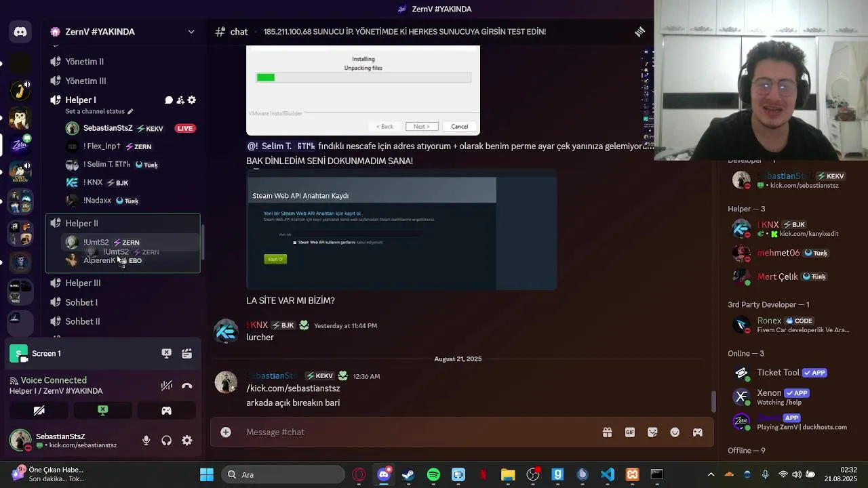Screen dimensions: 868x488
Task: Stop streaming Screen 1 icon
Action: click(x=166, y=353)
